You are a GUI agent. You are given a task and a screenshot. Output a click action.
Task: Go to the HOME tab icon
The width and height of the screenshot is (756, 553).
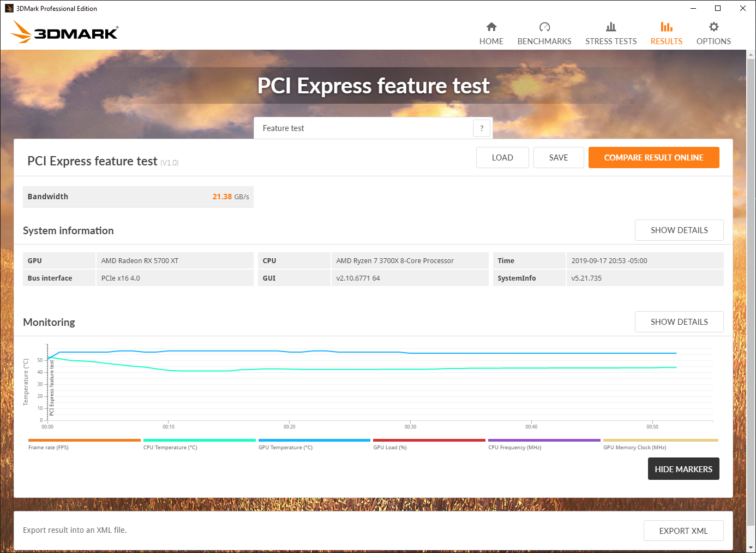click(491, 27)
